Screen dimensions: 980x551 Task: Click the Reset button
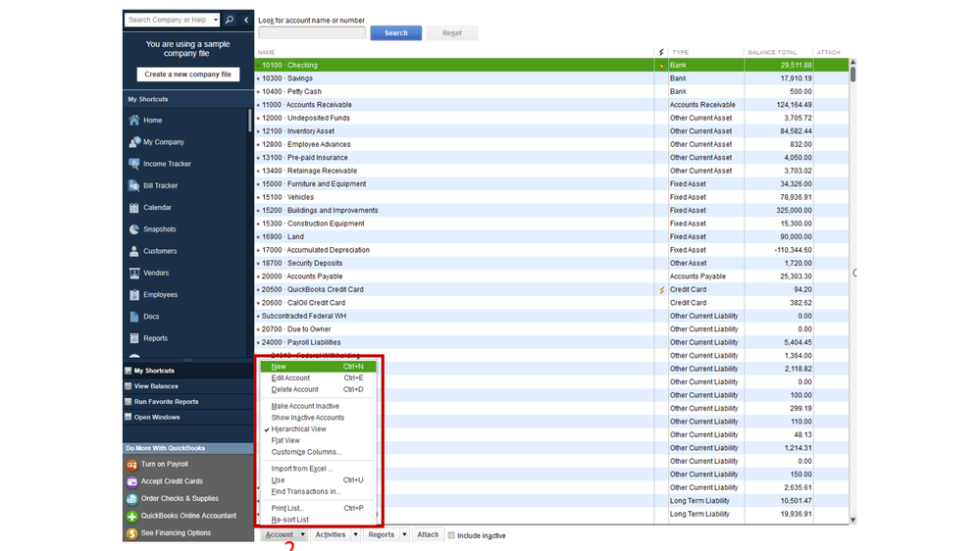[452, 33]
